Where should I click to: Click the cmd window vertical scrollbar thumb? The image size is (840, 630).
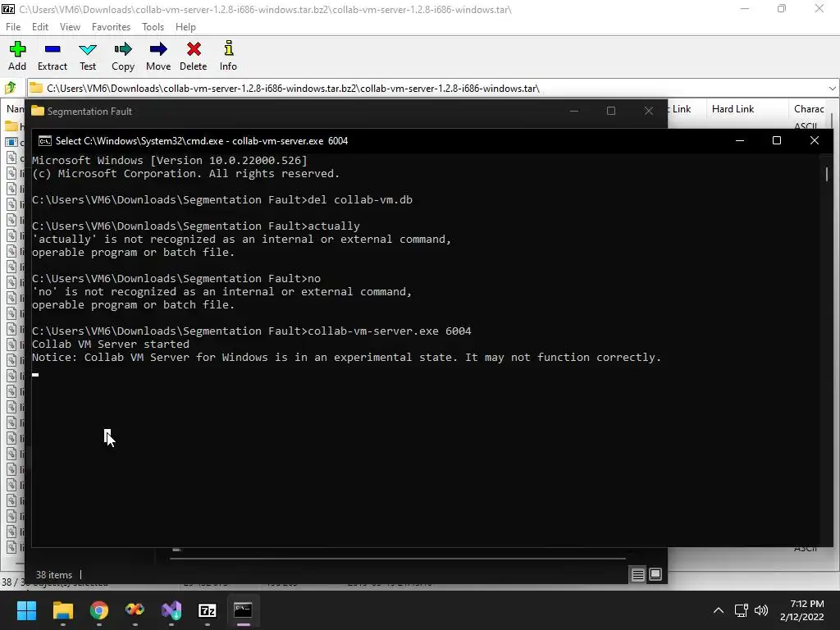tap(827, 174)
